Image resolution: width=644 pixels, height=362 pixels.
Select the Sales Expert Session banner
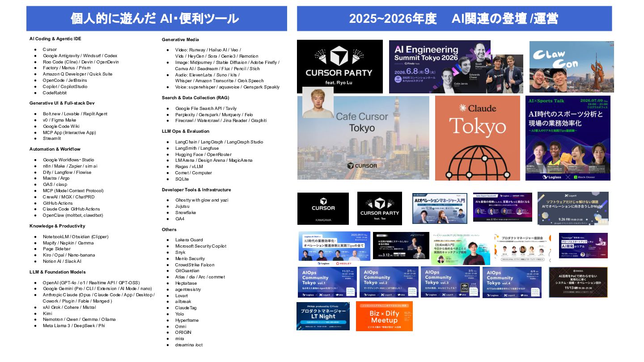503,207
